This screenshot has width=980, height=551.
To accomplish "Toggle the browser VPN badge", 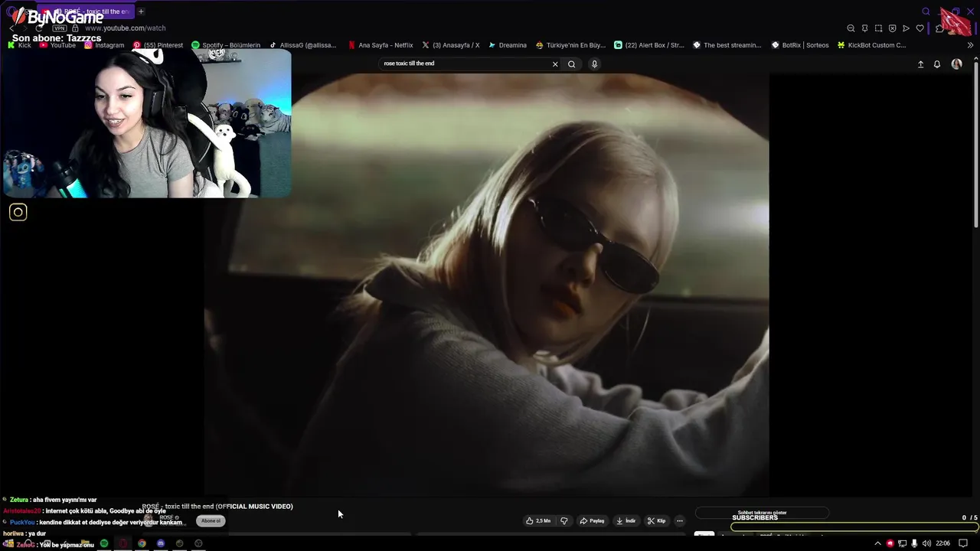I will point(59,28).
